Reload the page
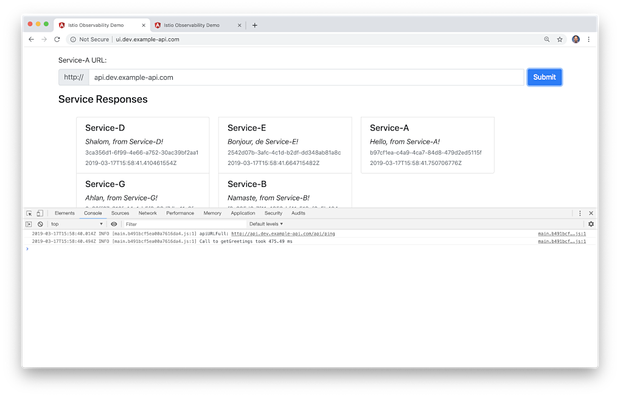The width and height of the screenshot is (620, 397). [x=57, y=39]
